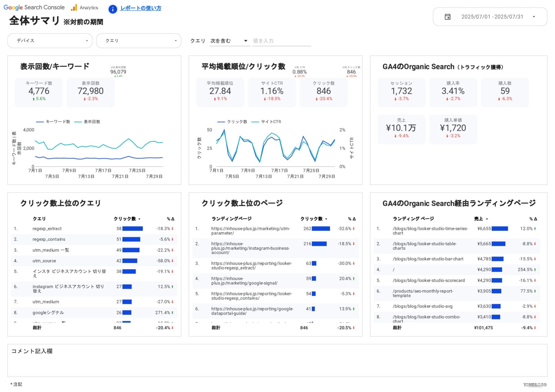Toggle the キーワード数 legend series

point(53,122)
